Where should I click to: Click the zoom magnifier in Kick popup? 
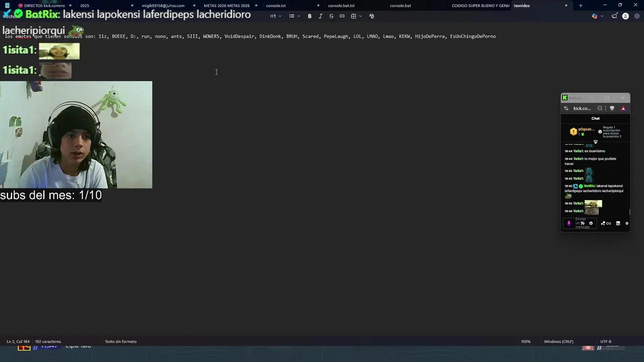600,108
